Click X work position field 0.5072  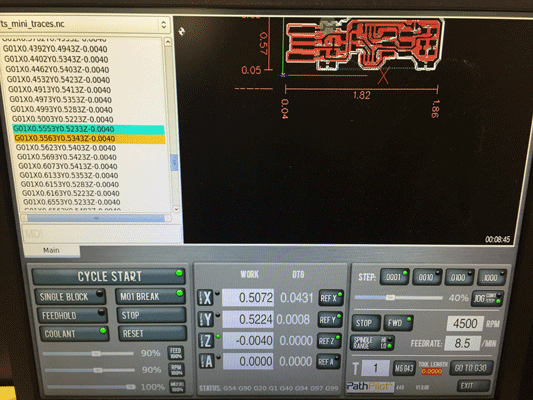pos(247,298)
